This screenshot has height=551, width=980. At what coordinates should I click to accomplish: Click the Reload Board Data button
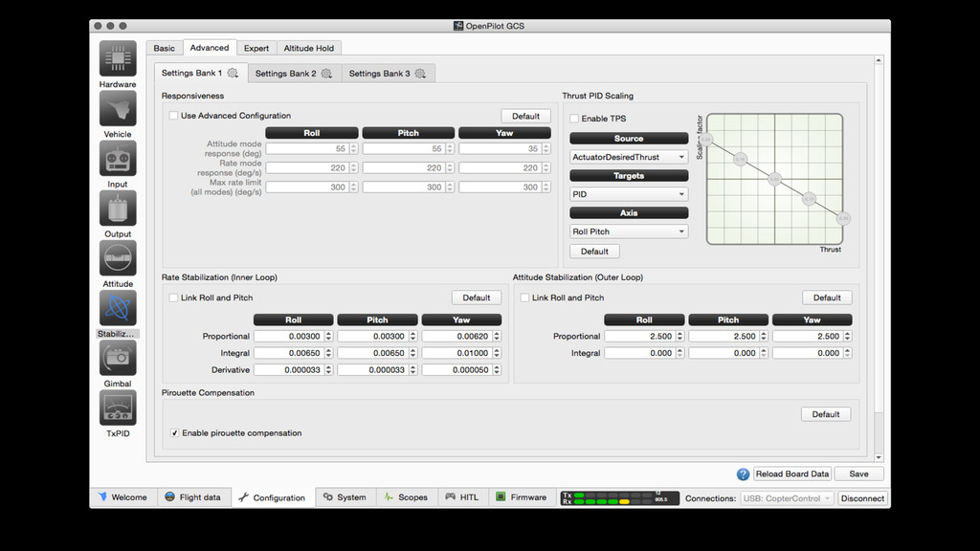791,474
